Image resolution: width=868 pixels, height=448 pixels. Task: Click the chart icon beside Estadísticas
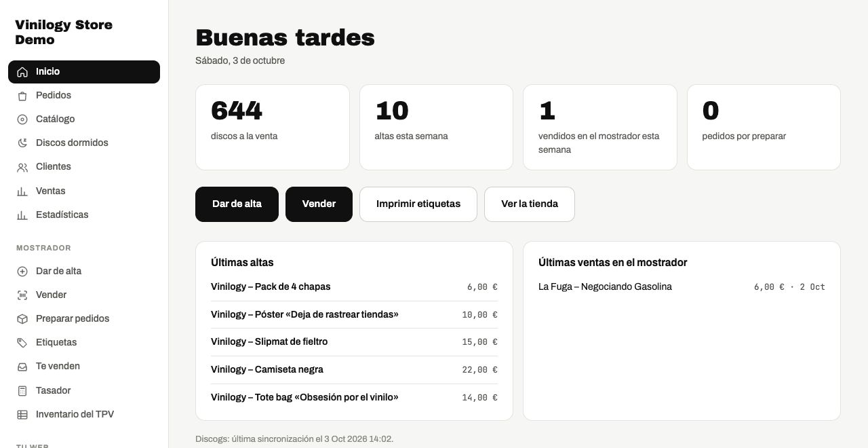pyautogui.click(x=22, y=215)
